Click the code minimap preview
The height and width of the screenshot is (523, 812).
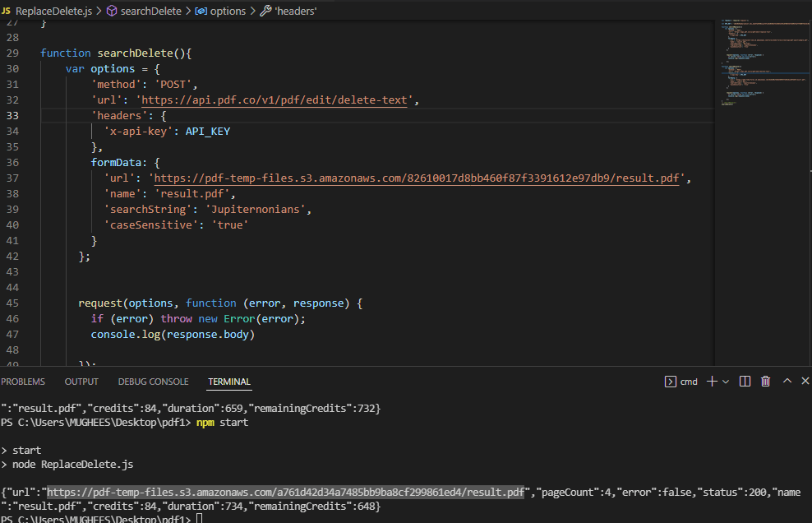[762, 66]
